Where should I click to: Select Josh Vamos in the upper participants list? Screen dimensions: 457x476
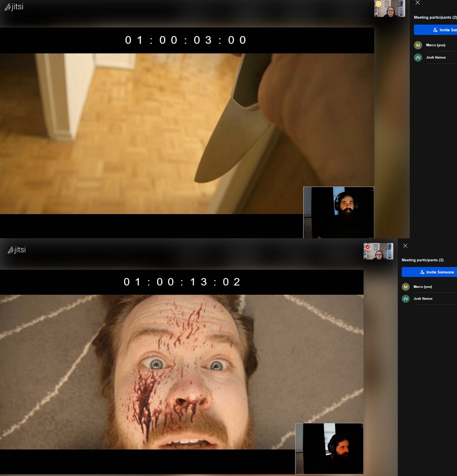tap(435, 58)
